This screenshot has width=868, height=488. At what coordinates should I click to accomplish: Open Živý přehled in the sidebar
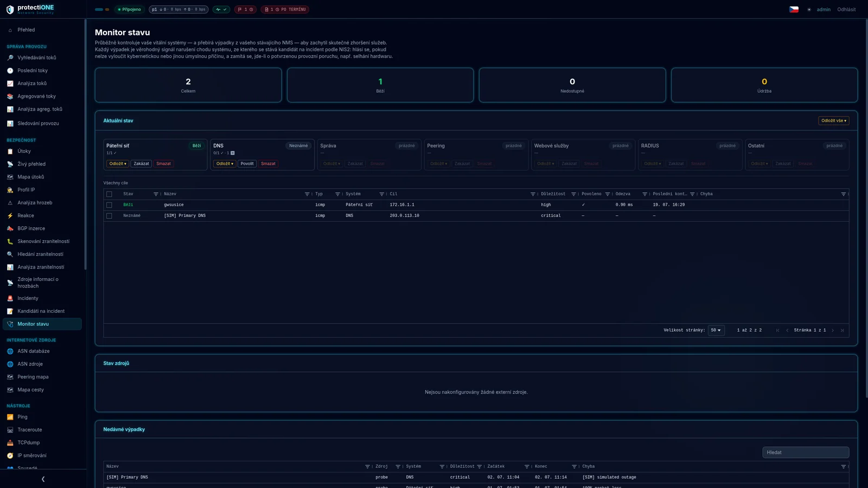42,164
